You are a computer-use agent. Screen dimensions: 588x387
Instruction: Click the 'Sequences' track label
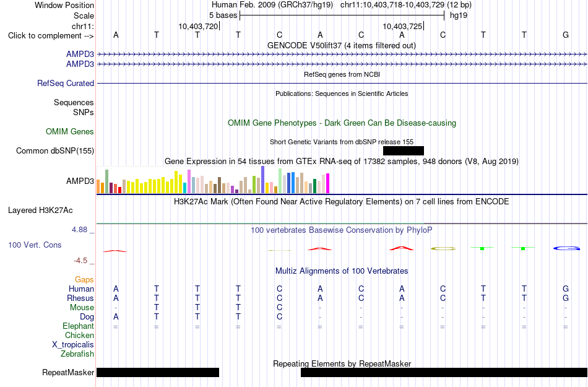(74, 102)
